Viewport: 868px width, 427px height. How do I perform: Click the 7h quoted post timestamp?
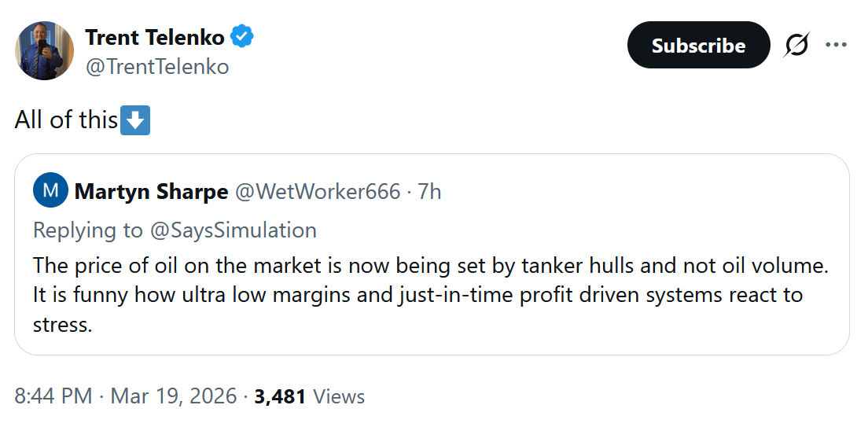point(429,191)
